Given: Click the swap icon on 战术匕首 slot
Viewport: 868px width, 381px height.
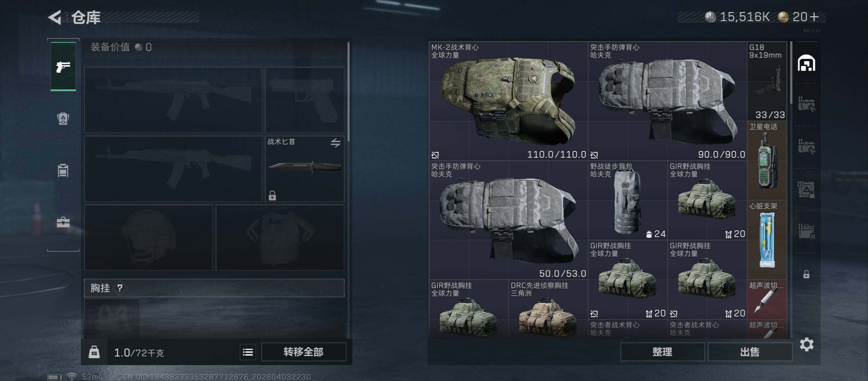Looking at the screenshot, I should coord(336,143).
